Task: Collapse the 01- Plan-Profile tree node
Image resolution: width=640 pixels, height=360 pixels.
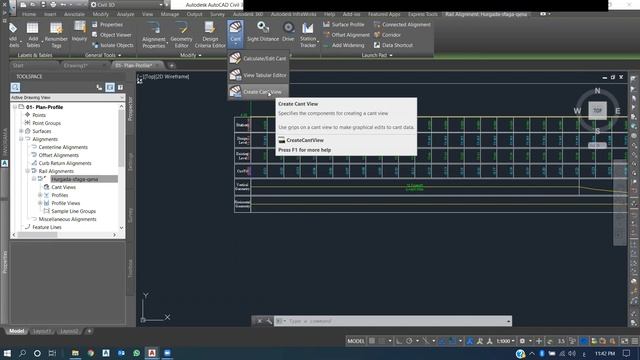Action: pyautogui.click(x=15, y=107)
